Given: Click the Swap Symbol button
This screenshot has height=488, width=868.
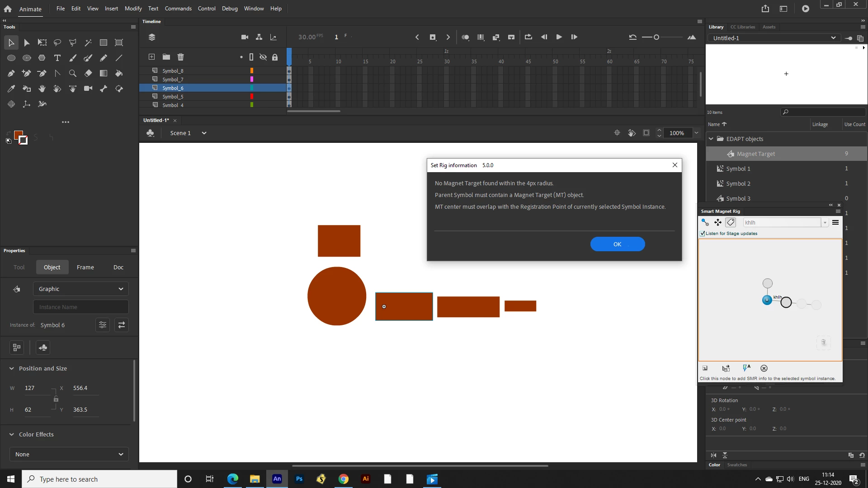Looking at the screenshot, I should (122, 325).
